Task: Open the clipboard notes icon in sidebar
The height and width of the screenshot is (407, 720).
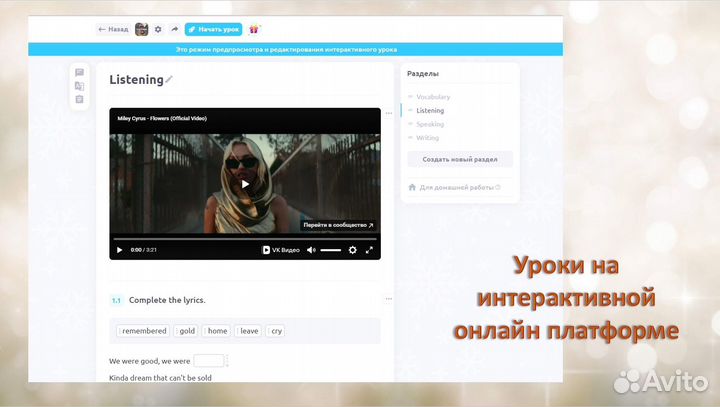Action: point(79,99)
